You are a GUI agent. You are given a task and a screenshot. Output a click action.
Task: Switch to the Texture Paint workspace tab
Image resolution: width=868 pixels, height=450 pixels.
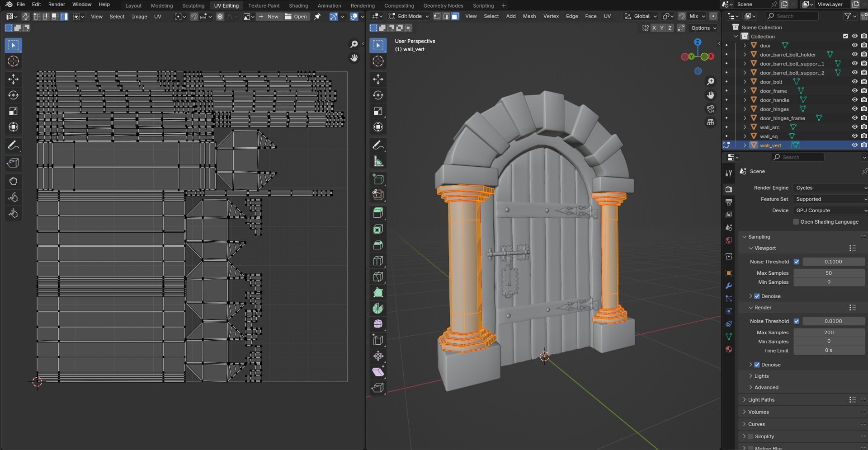(x=264, y=5)
